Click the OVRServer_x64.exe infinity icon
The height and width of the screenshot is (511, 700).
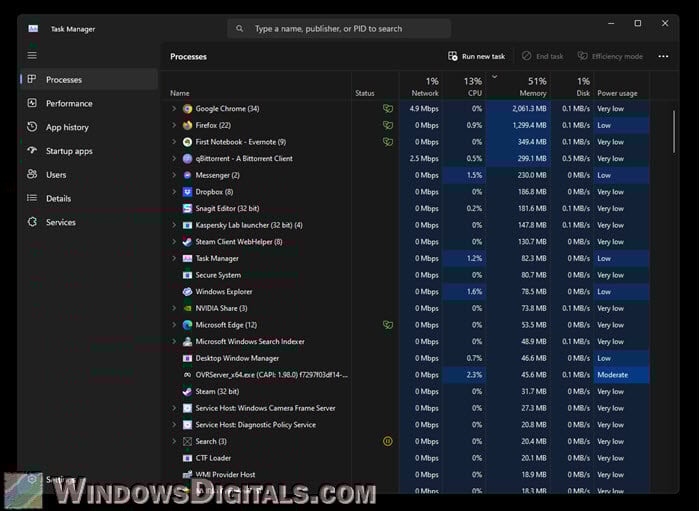pyautogui.click(x=188, y=375)
